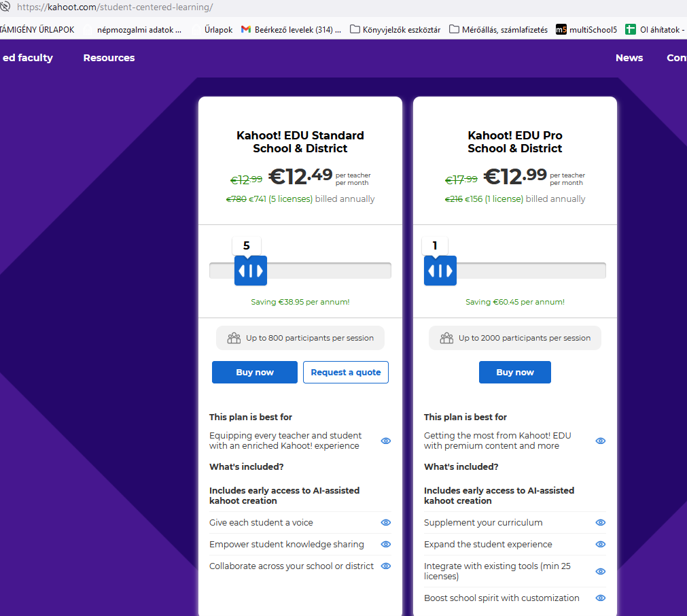Click the €156 (1 license) billed annually text
The height and width of the screenshot is (616, 687).
525,199
